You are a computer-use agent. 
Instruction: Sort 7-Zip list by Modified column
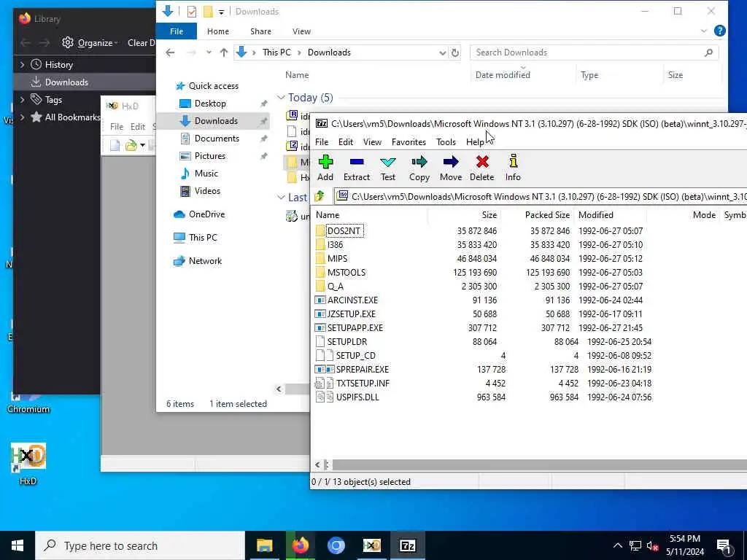point(595,215)
